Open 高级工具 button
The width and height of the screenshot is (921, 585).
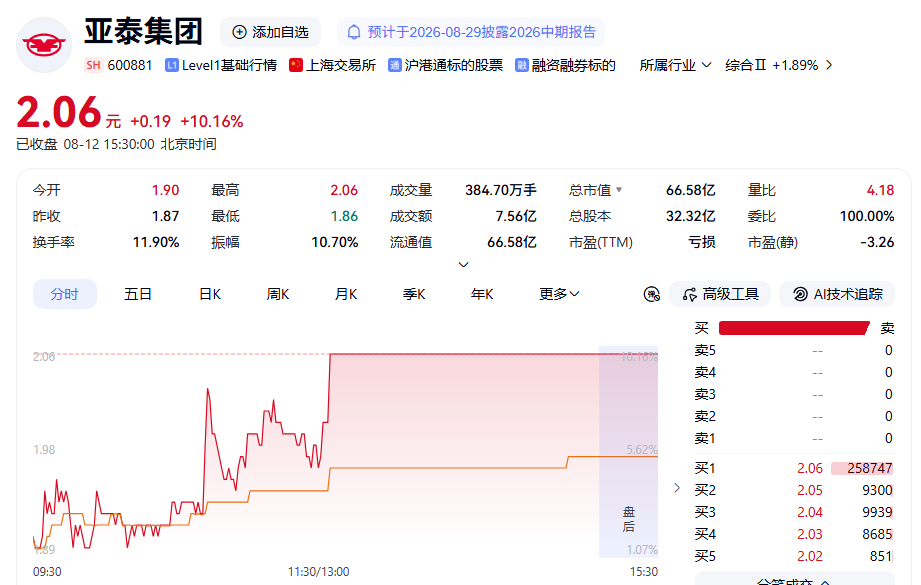720,294
